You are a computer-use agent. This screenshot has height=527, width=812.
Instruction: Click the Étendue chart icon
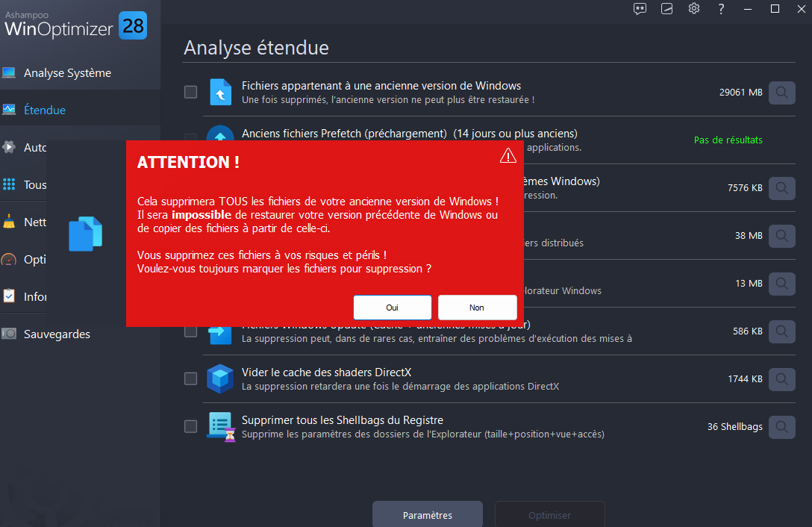pyautogui.click(x=9, y=110)
